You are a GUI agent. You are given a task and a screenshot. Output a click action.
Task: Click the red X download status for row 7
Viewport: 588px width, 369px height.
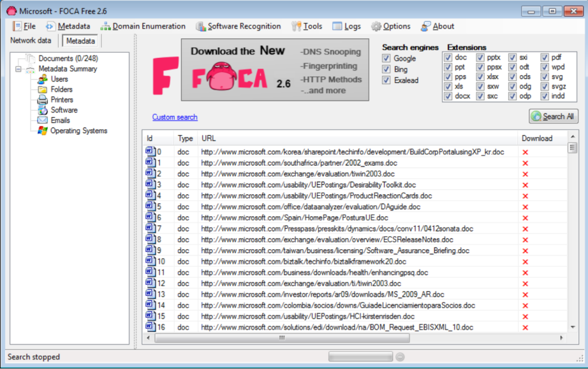(x=525, y=229)
